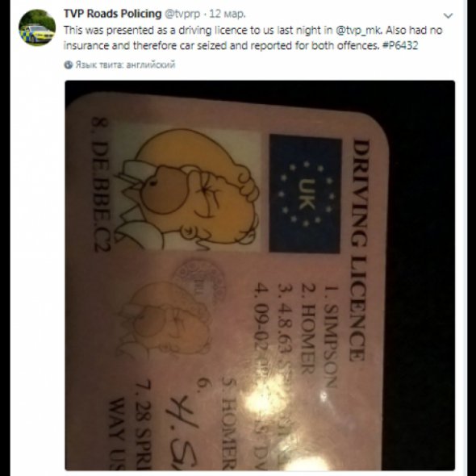Click the handwritten signature on the licence
This screenshot has width=476, height=476.
[182, 431]
